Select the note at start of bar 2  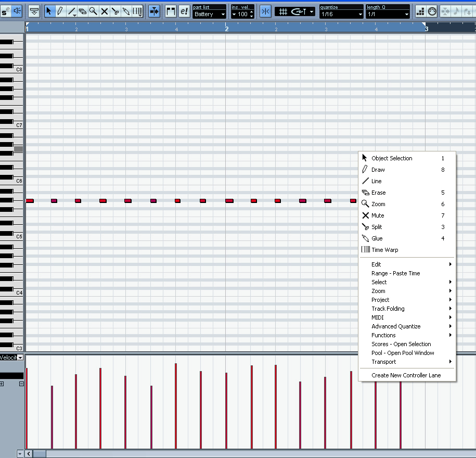pos(229,201)
